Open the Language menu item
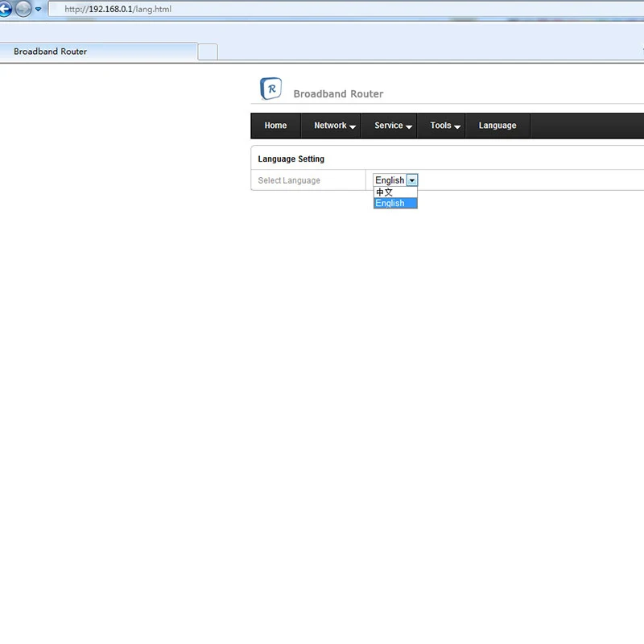 coord(497,126)
